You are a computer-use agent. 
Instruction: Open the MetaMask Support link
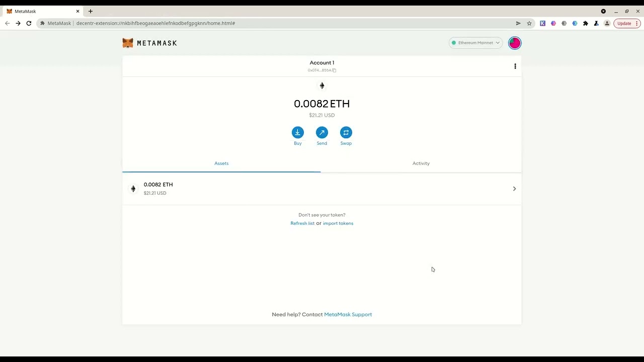348,315
